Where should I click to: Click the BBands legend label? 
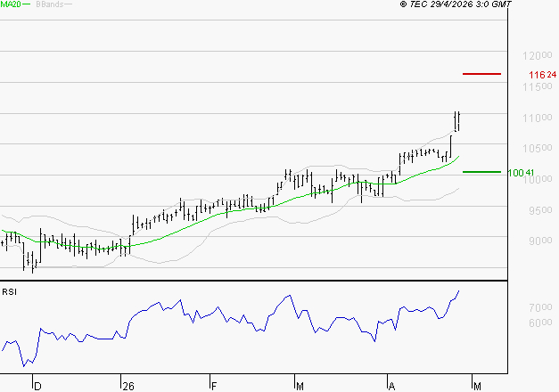coord(49,4)
